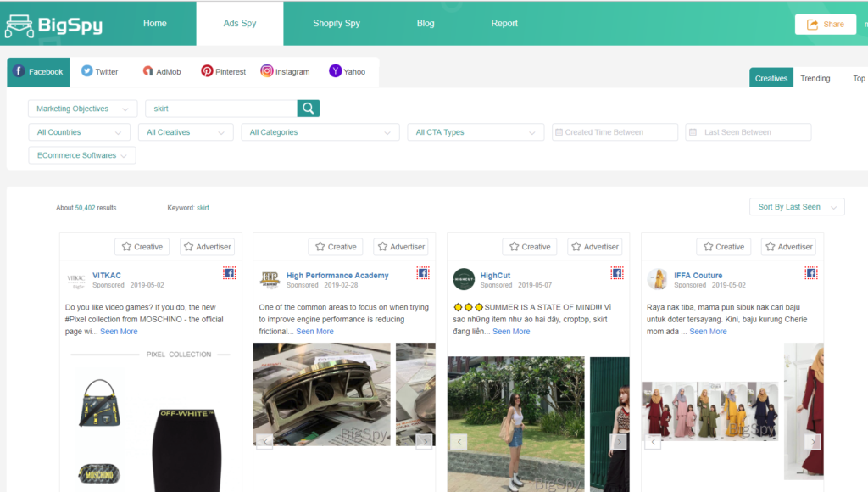Screen dimensions: 868x492
Task: Click the Facebook icon on VITKAC ad
Action: (x=229, y=273)
